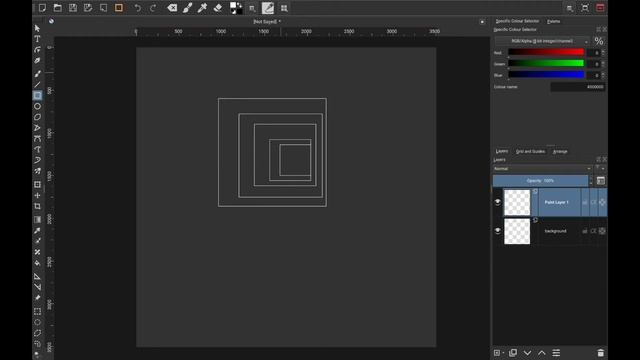Screen dimensions: 640x360
Task: Select the Rectangle tool
Action: [x=37, y=95]
